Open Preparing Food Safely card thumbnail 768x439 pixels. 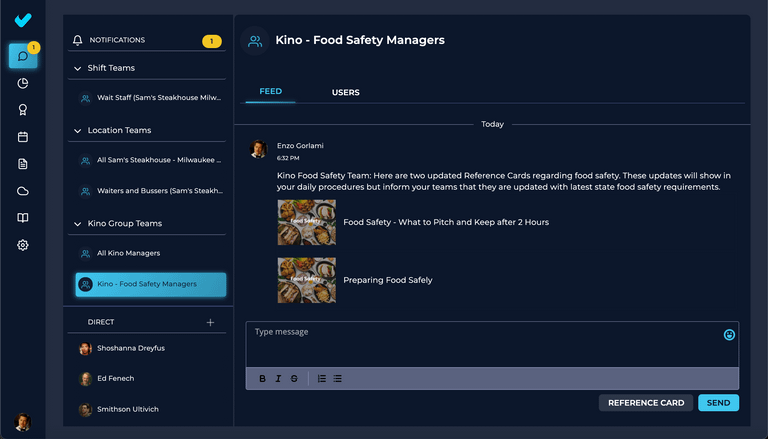point(306,280)
